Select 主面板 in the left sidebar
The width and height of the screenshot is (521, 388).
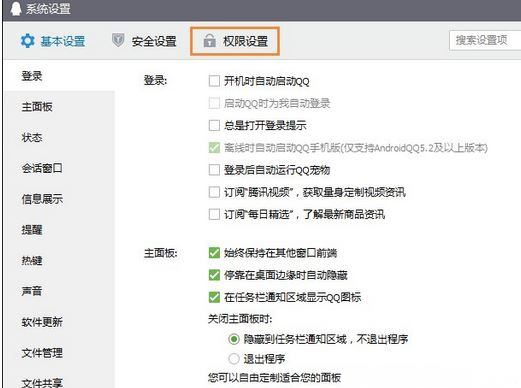[37, 107]
